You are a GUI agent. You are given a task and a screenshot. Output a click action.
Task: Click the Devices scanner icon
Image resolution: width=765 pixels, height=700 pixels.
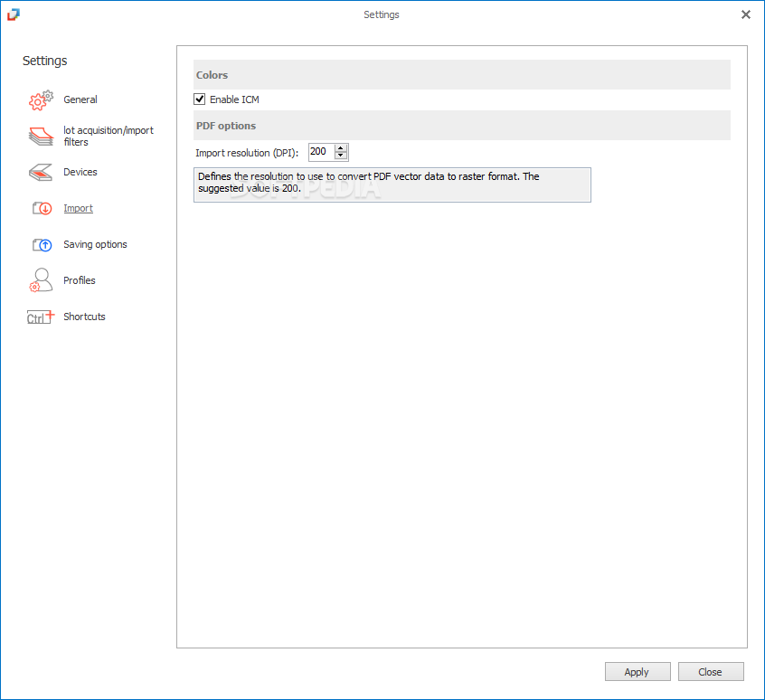[x=41, y=172]
